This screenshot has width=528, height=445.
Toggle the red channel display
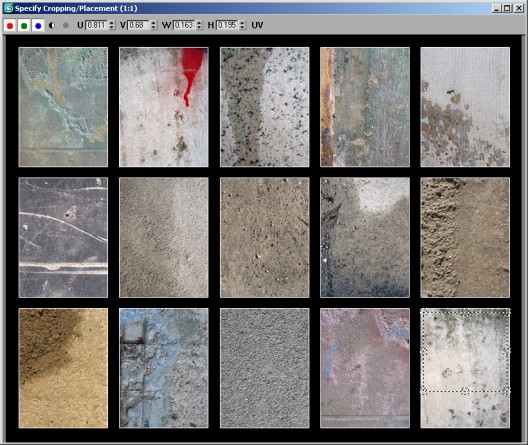pyautogui.click(x=10, y=26)
